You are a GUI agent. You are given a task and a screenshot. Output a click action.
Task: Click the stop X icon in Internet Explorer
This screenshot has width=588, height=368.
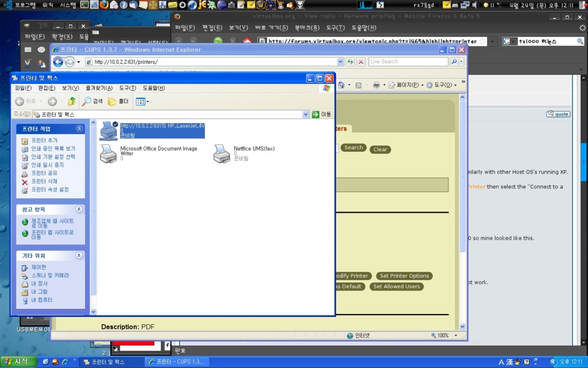361,62
